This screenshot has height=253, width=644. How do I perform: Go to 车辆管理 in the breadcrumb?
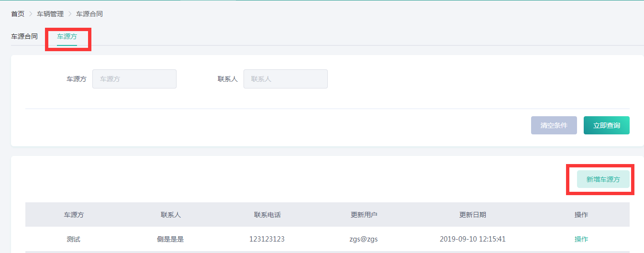[x=50, y=14]
